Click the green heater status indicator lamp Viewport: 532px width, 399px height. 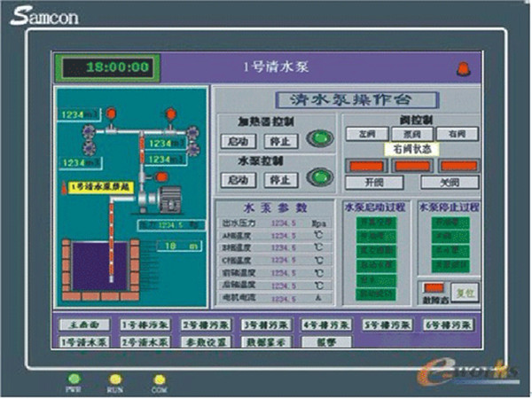[x=317, y=139]
